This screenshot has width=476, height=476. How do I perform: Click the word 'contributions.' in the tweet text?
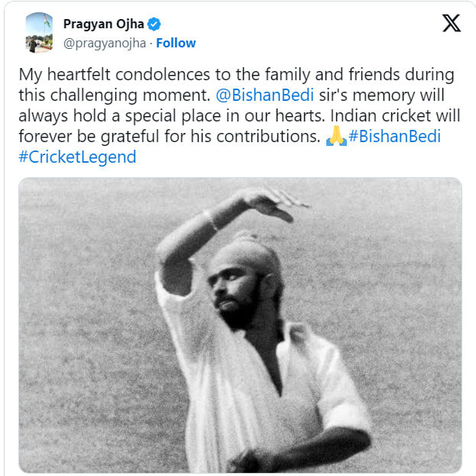pos(268,136)
